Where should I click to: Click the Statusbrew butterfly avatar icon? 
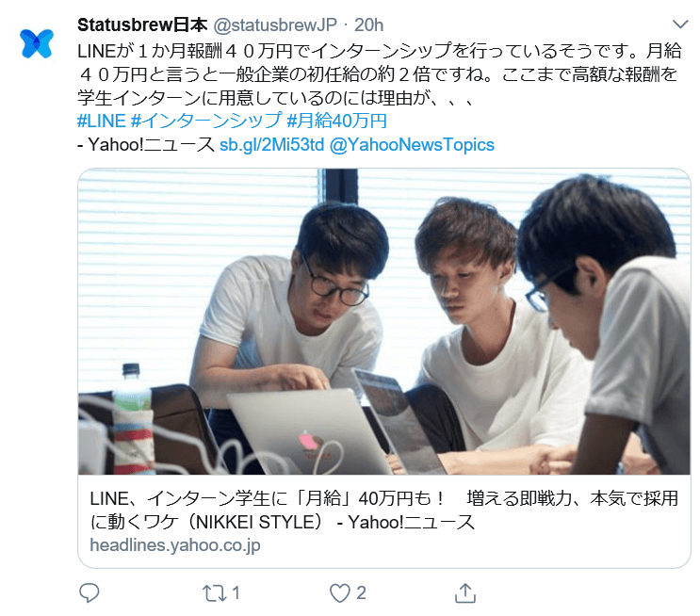pyautogui.click(x=37, y=43)
